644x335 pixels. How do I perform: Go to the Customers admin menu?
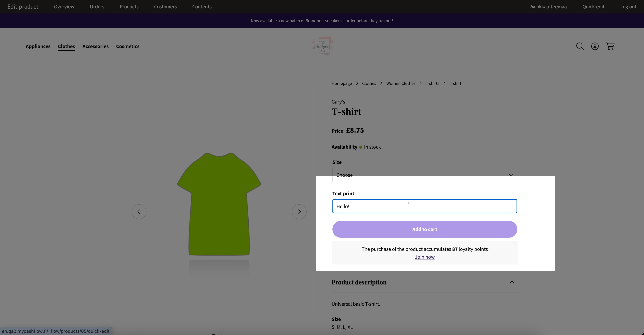pyautogui.click(x=165, y=7)
